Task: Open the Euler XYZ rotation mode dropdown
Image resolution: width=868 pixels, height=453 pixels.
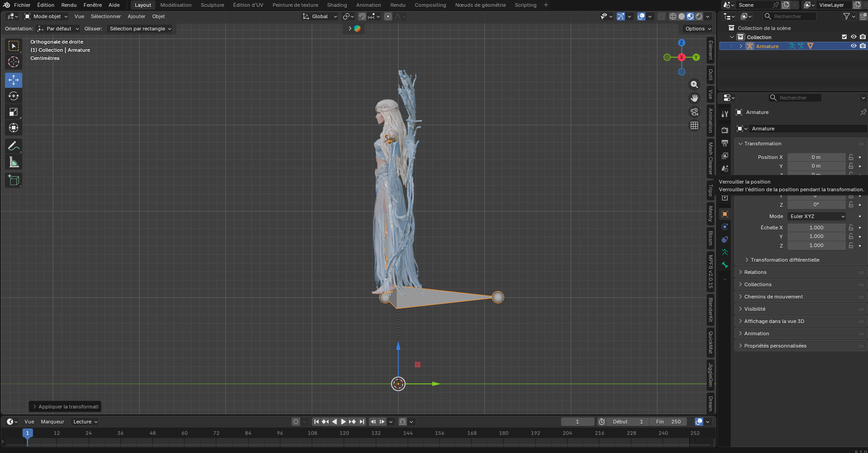Action: [x=817, y=216]
